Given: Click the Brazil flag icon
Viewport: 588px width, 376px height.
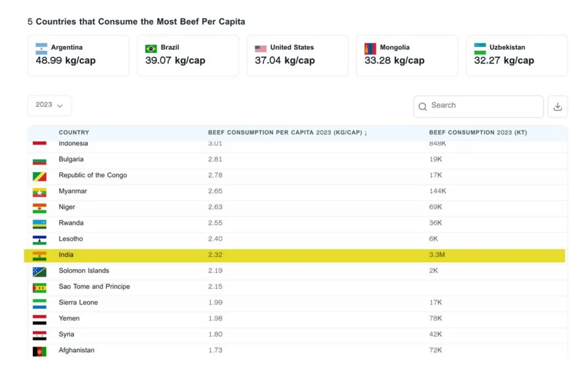Looking at the screenshot, I should (x=151, y=48).
